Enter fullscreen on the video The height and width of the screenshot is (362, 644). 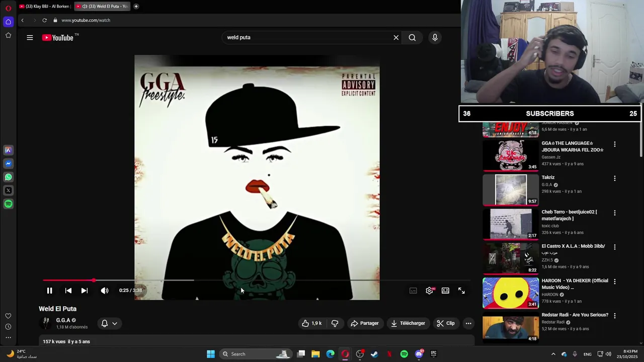click(461, 291)
